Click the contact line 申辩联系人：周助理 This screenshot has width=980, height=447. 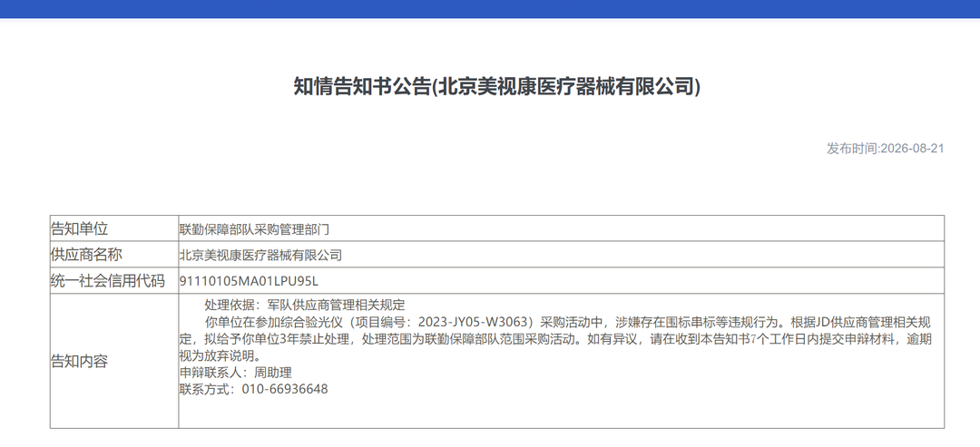click(x=236, y=374)
